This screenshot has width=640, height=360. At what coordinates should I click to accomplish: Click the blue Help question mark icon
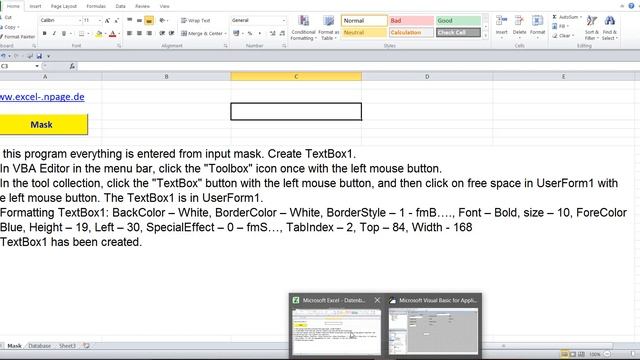tap(631, 6)
